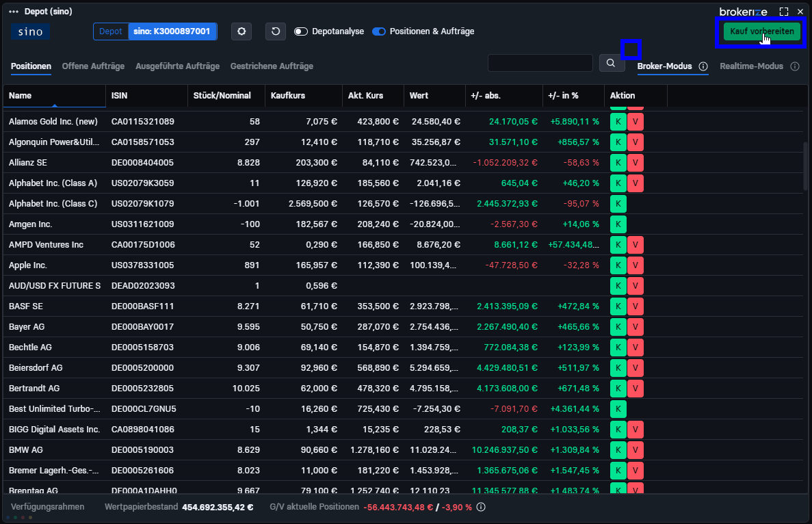Viewport: 812px width, 524px height.
Task: Sort by the Kaufkurs column header
Action: (304, 96)
